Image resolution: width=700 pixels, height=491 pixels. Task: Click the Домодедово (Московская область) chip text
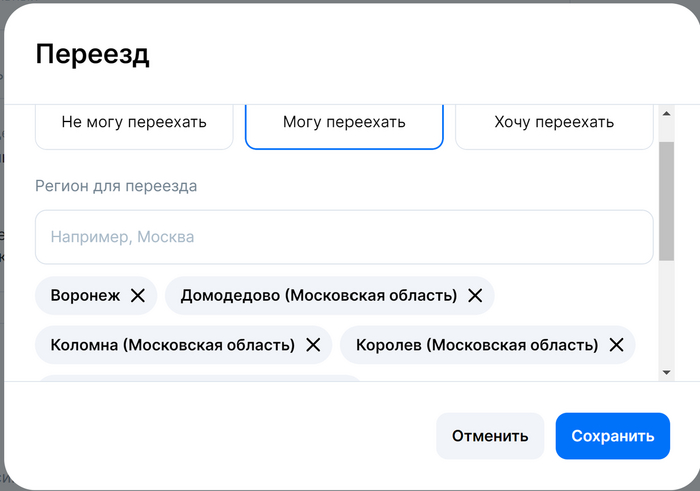[x=312, y=295]
